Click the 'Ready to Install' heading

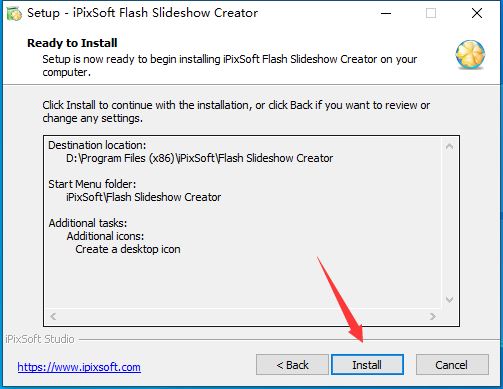pos(72,43)
